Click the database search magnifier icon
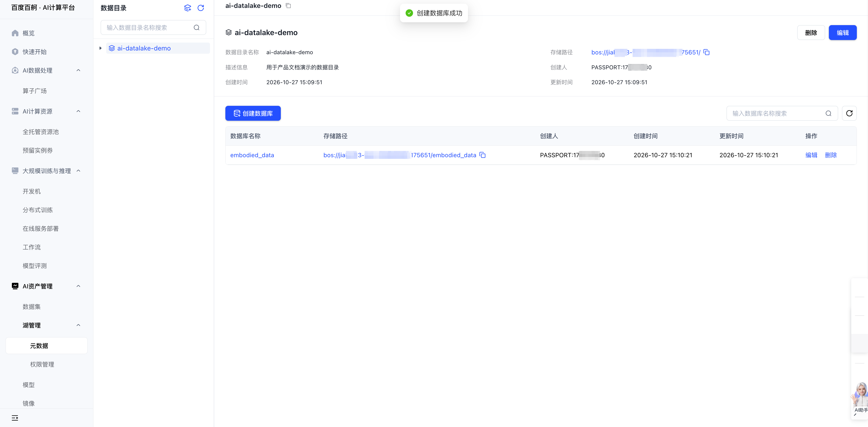868x427 pixels. (x=829, y=113)
